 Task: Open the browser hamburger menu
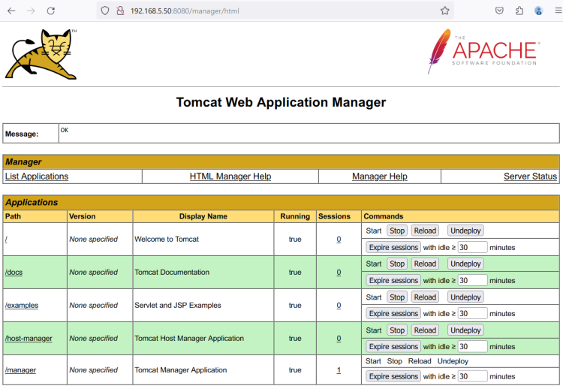[558, 11]
